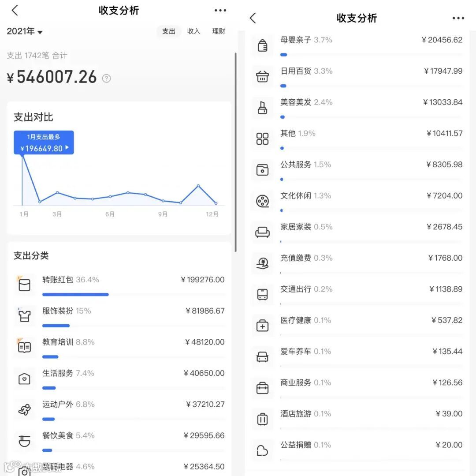
Task: Open 家居家装 sofa icon
Action: click(262, 232)
